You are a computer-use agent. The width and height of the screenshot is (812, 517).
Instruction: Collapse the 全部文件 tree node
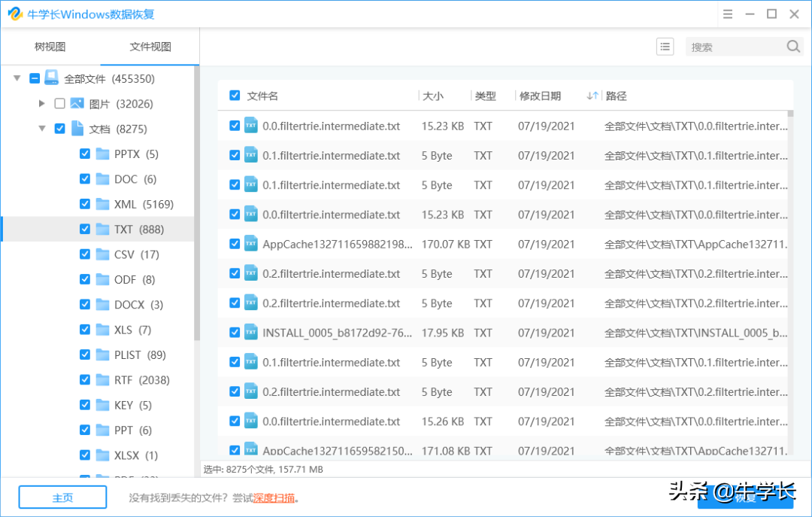(x=17, y=78)
